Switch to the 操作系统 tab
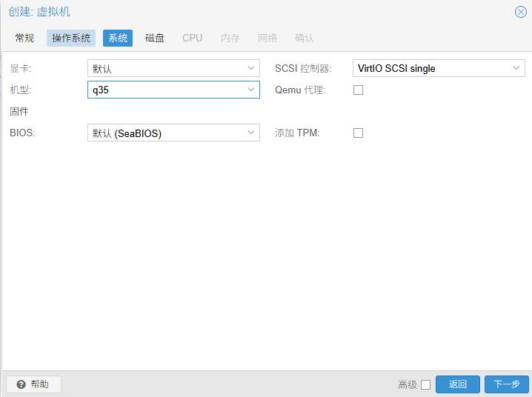 pyautogui.click(x=71, y=38)
